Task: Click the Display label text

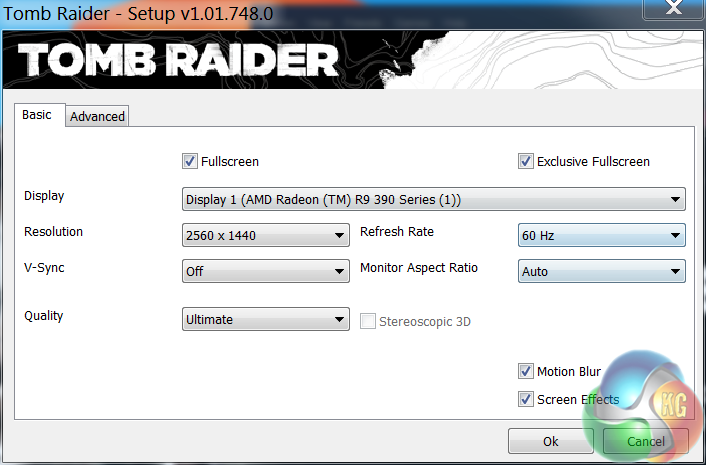Action: (44, 196)
